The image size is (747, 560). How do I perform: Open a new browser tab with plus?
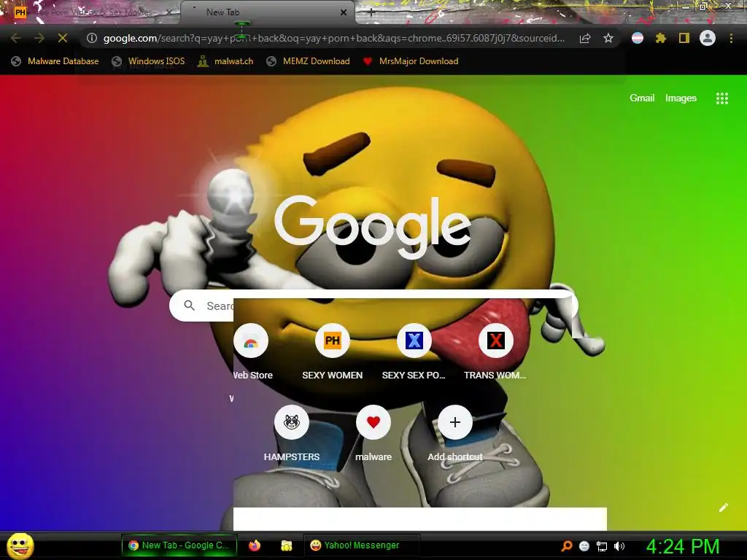coord(371,13)
